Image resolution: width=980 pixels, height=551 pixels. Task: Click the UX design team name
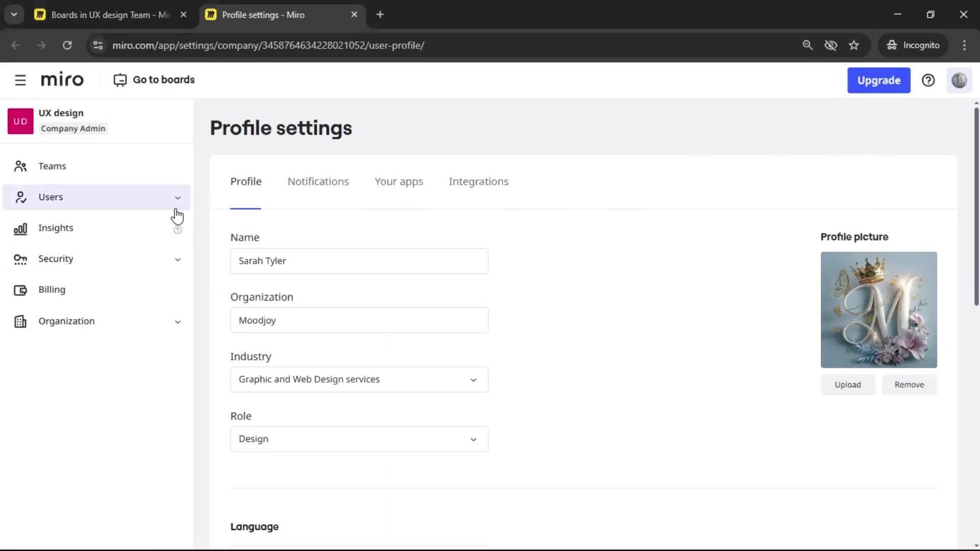coord(61,113)
